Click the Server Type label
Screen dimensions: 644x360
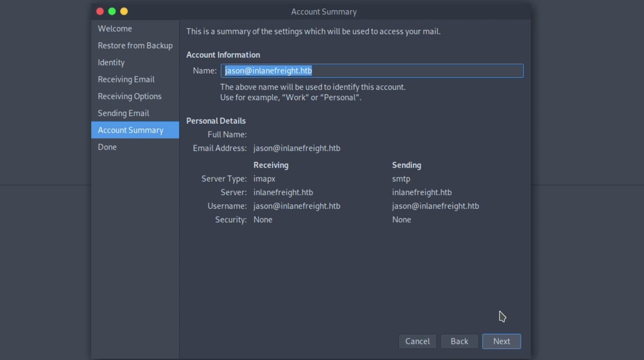tap(224, 179)
